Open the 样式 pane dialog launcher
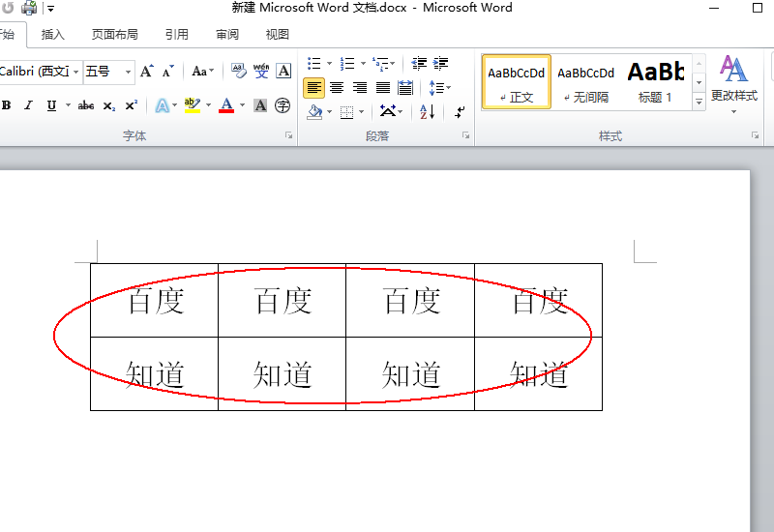 tap(755, 135)
